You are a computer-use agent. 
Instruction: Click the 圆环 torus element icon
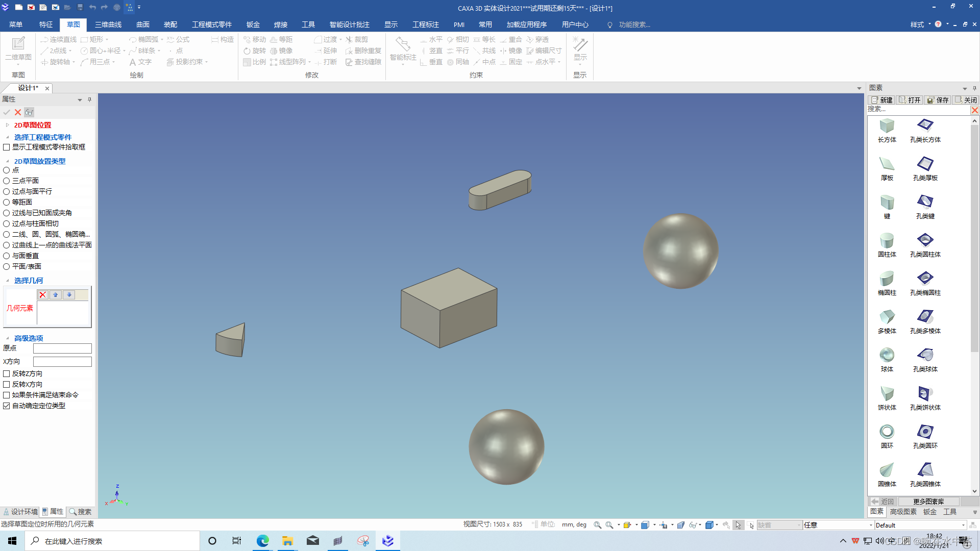pos(887,432)
